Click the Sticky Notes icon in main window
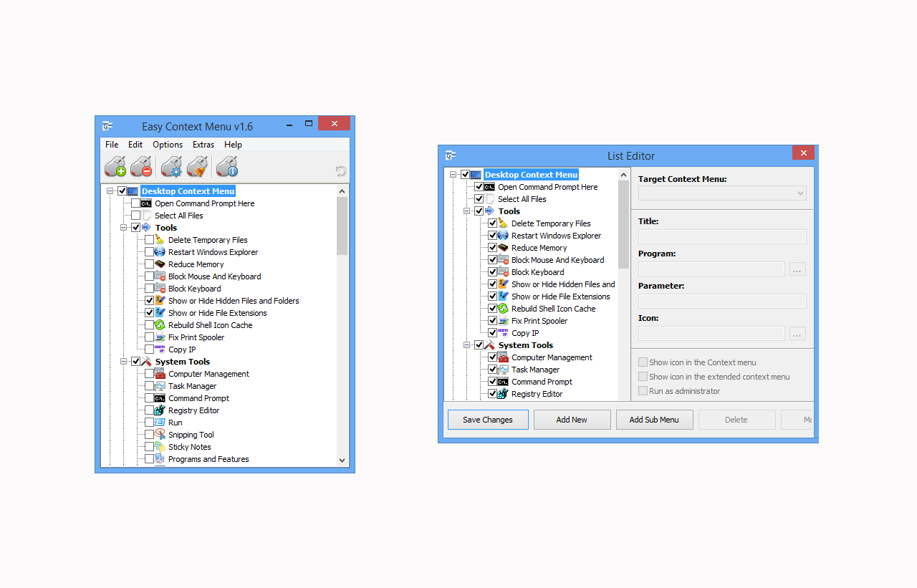Image resolution: width=917 pixels, height=588 pixels. coord(160,447)
